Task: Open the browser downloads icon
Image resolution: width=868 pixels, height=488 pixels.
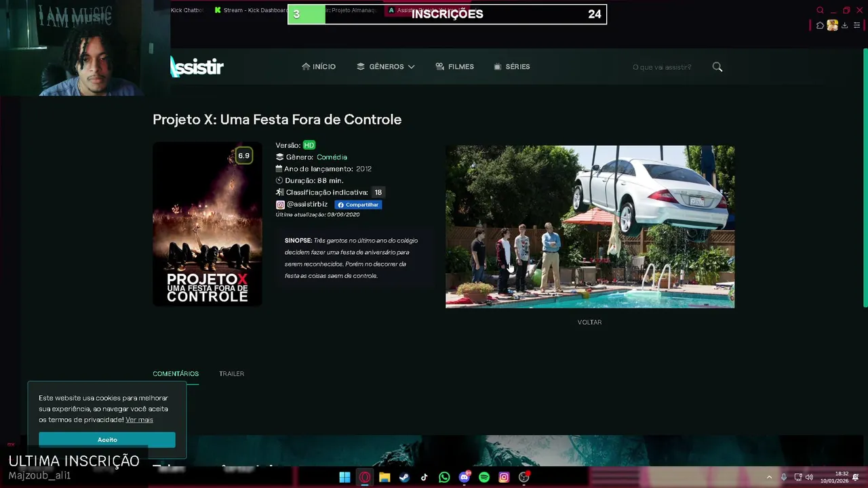Action: 844,25
